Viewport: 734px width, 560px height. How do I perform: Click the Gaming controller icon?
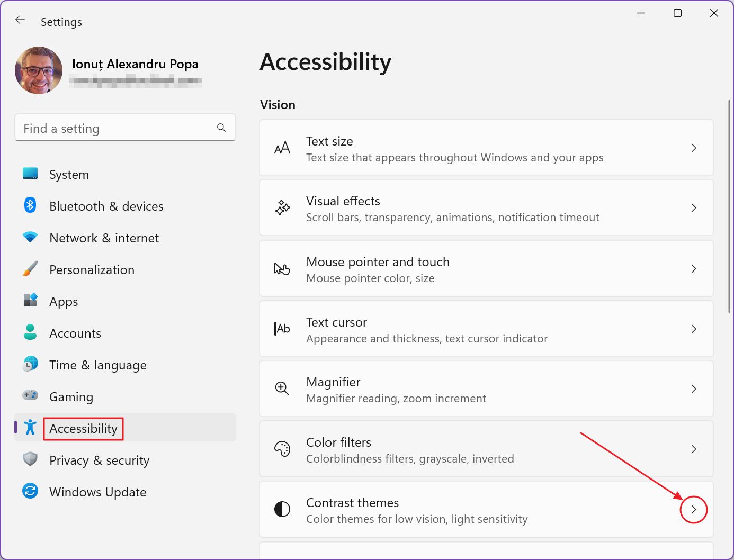coord(30,395)
